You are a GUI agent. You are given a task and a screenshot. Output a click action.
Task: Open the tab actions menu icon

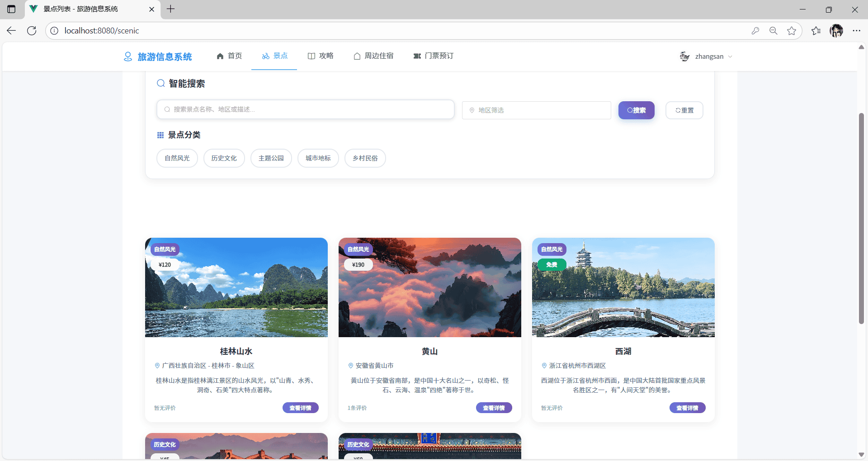tap(11, 9)
